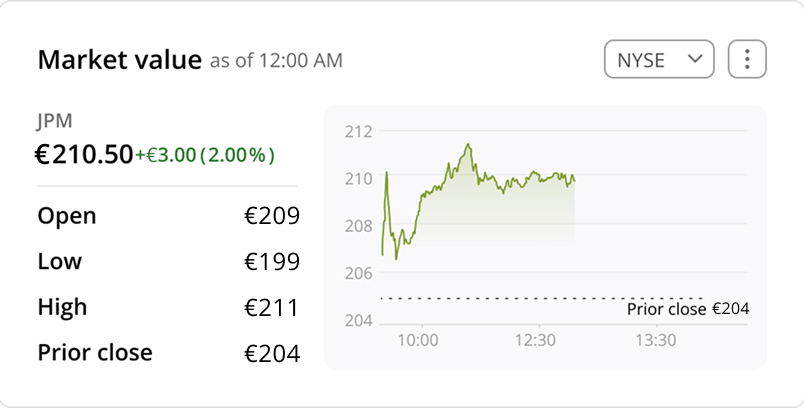Open the three-dot more options menu

tap(747, 60)
